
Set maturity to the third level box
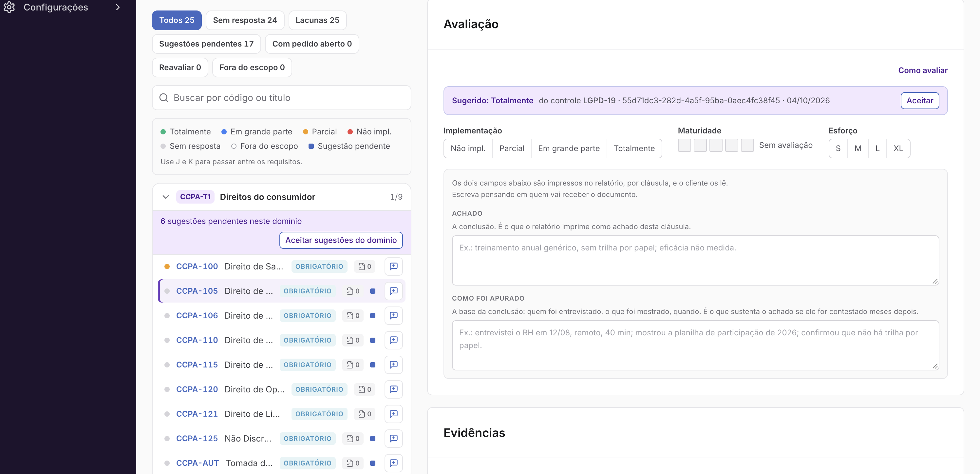(716, 145)
